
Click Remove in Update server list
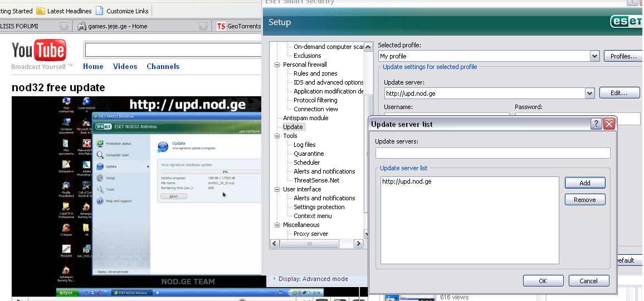click(585, 200)
